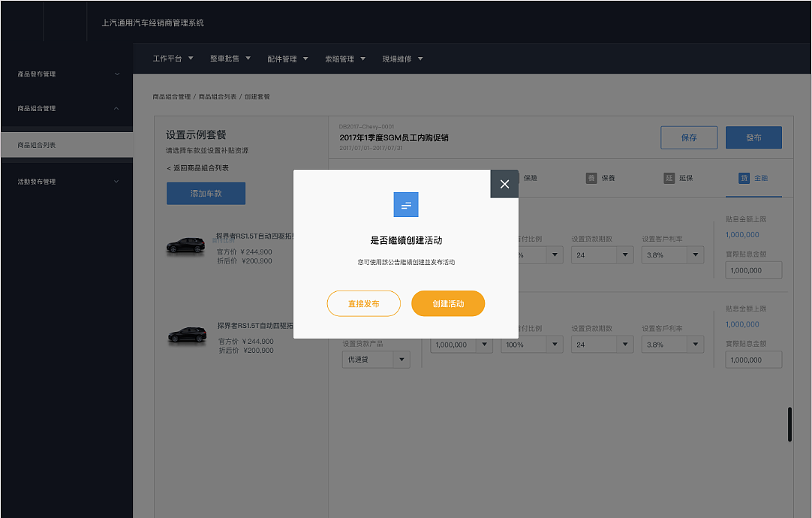Click the 實際貼息金額 input field
Image resolution: width=812 pixels, height=518 pixels.
tap(753, 360)
